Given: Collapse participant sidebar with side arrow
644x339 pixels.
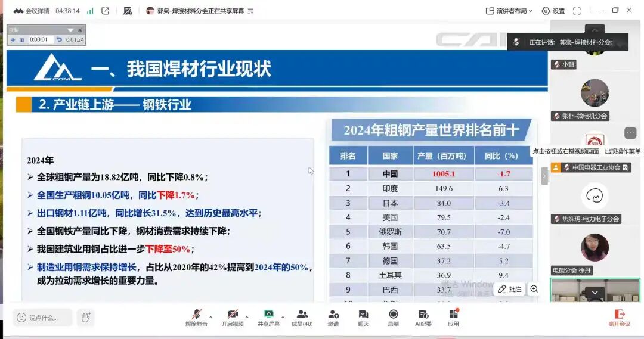Looking at the screenshot, I should tap(544, 176).
